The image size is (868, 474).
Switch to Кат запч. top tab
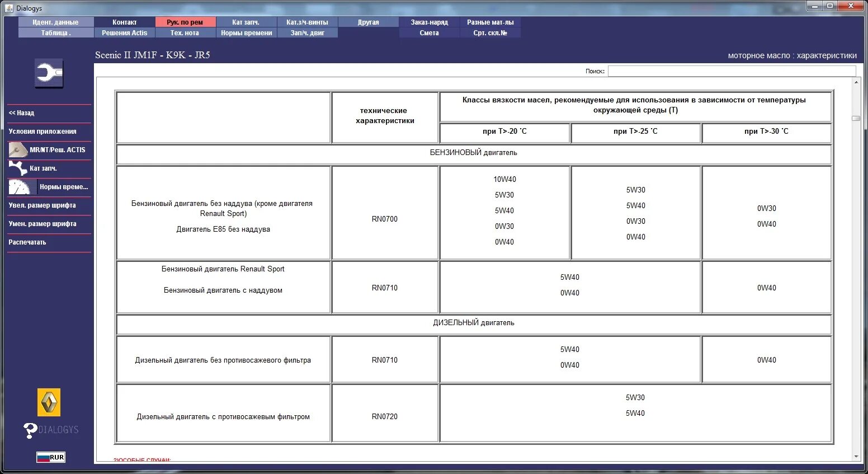click(x=246, y=22)
